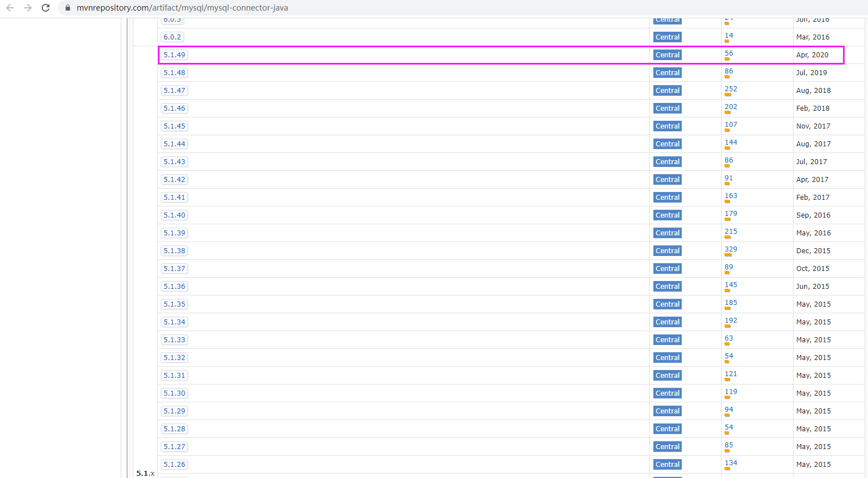Open version 5.1.33 link
The height and width of the screenshot is (478, 868).
click(175, 340)
